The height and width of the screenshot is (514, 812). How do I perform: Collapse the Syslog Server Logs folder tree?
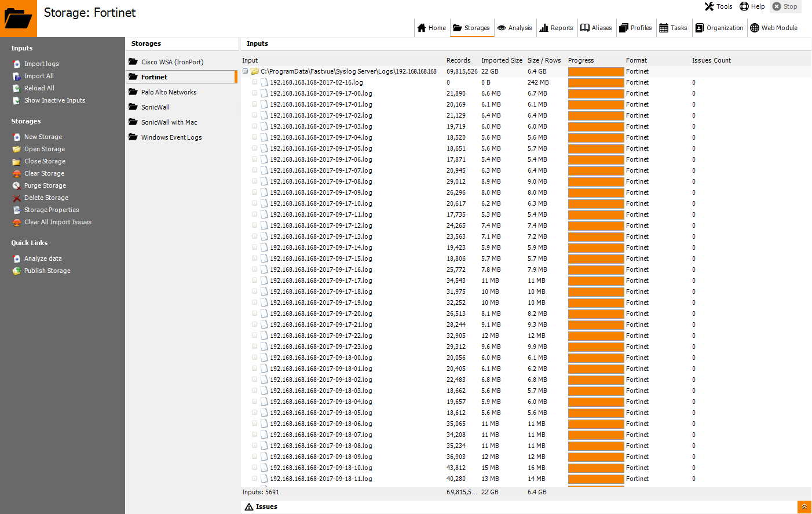pos(245,71)
